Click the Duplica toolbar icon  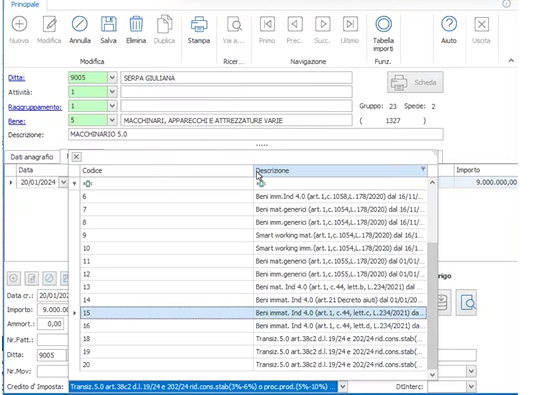[x=164, y=24]
